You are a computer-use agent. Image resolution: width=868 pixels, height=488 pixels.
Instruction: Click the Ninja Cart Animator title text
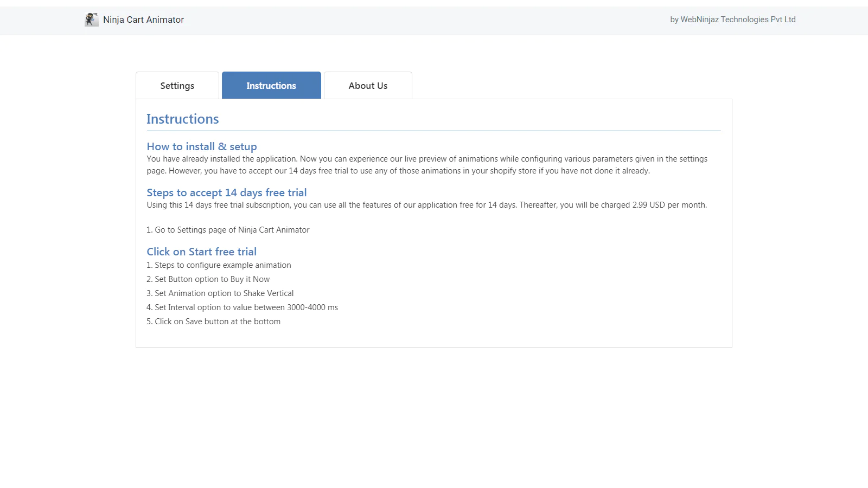144,20
